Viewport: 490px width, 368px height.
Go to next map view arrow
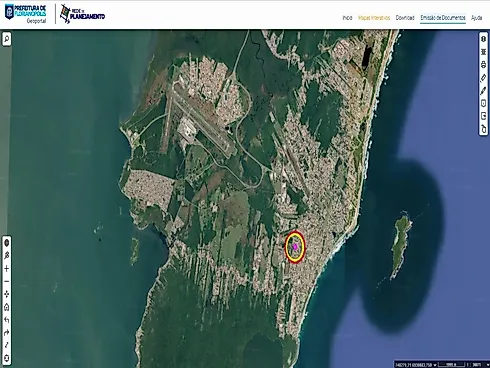[x=6, y=333]
